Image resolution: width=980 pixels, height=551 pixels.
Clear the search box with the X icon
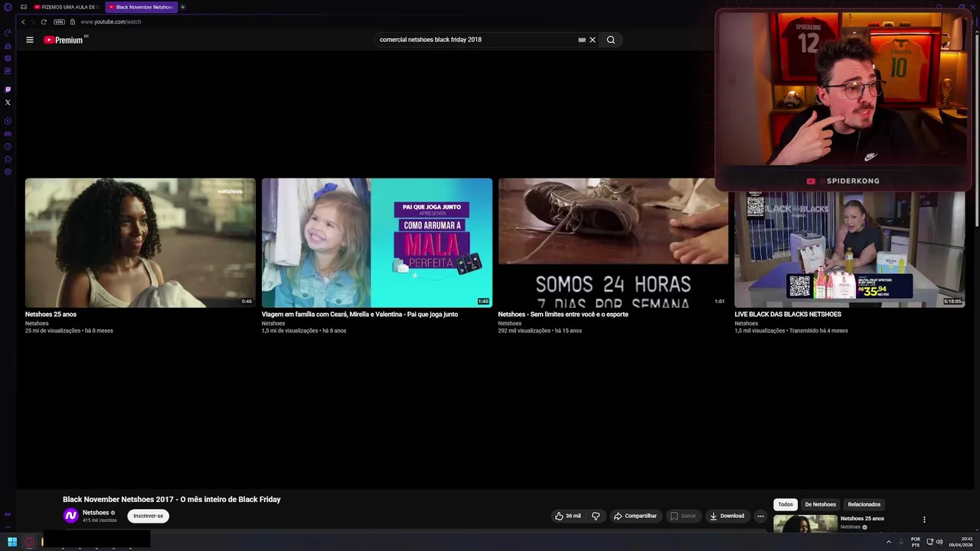[593, 40]
